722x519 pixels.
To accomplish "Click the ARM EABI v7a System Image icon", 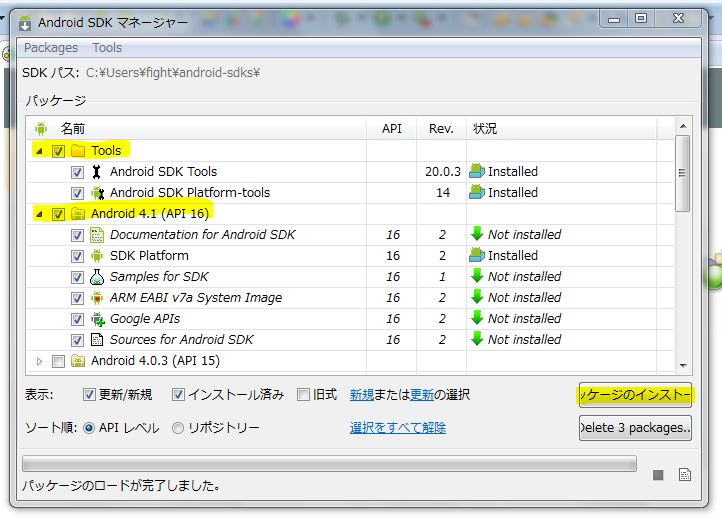I will pyautogui.click(x=97, y=298).
